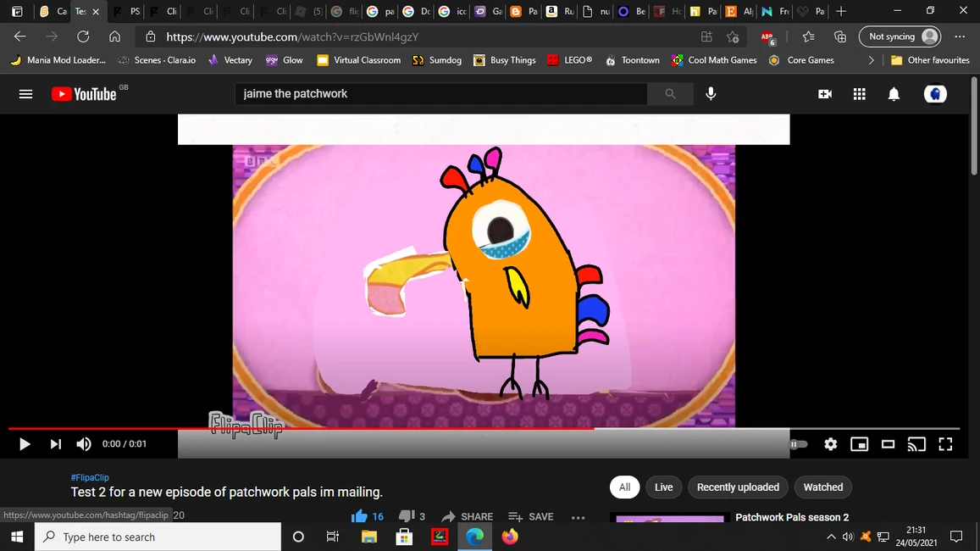Open the #FlipaClip hashtag link
The height and width of the screenshot is (551, 980).
coord(90,476)
